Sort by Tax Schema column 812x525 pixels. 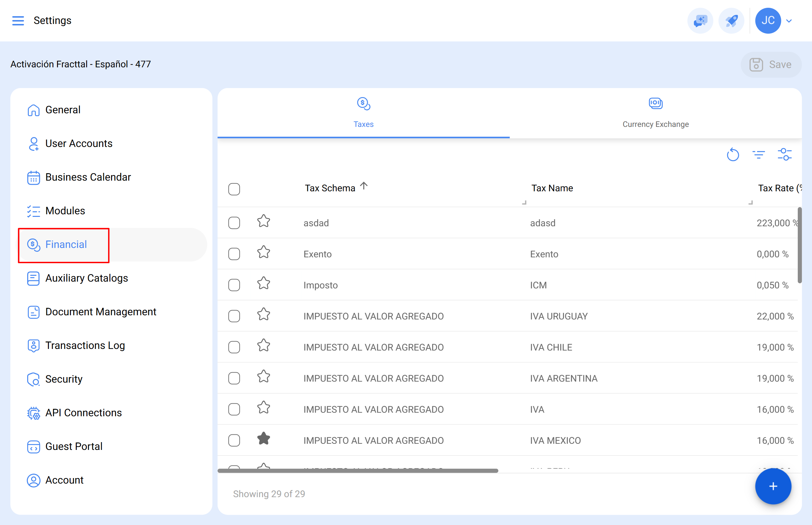click(330, 188)
